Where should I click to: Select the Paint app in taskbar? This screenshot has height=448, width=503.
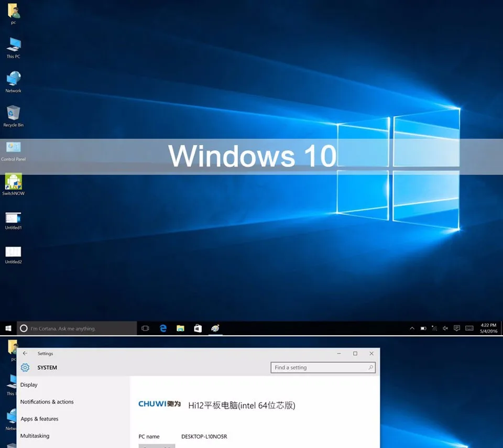coord(215,329)
